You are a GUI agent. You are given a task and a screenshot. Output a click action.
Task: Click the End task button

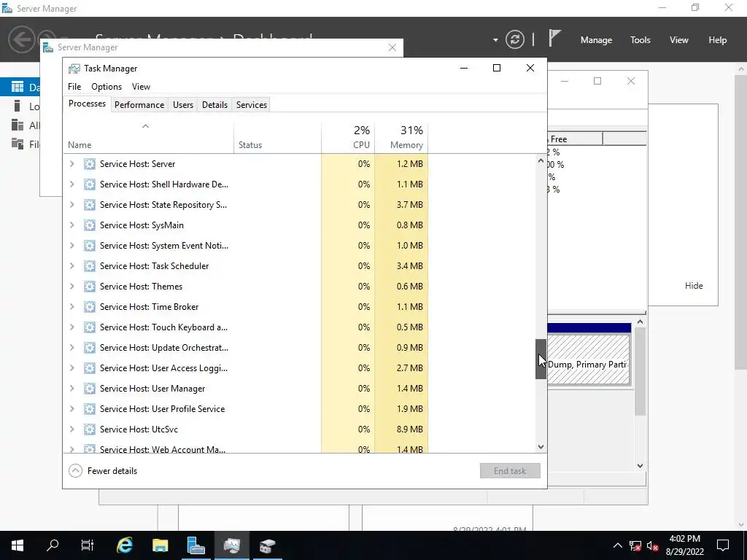(510, 471)
